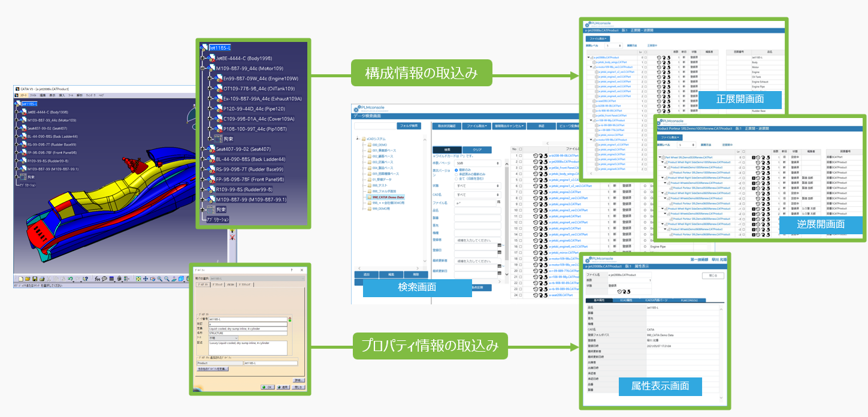This screenshot has width=868, height=417.
Task: Click the PLMconsole logo on the attribute display screen
Action: tap(600, 259)
